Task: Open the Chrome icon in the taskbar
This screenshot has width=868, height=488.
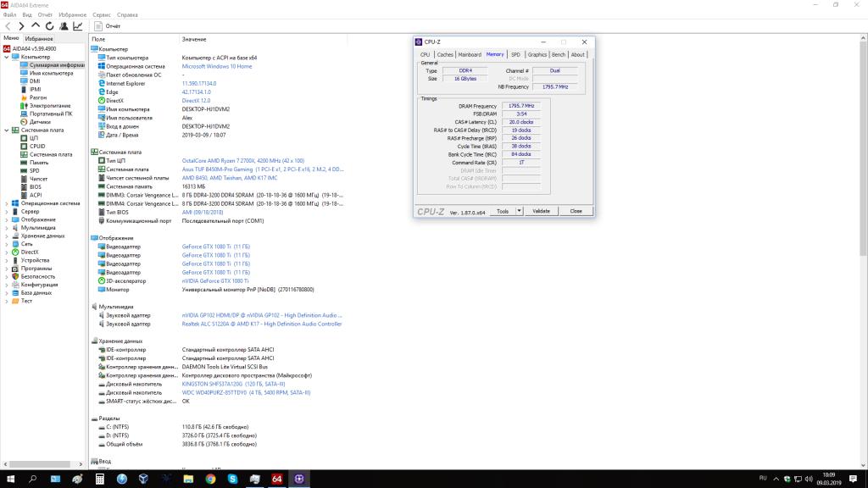Action: (x=210, y=480)
